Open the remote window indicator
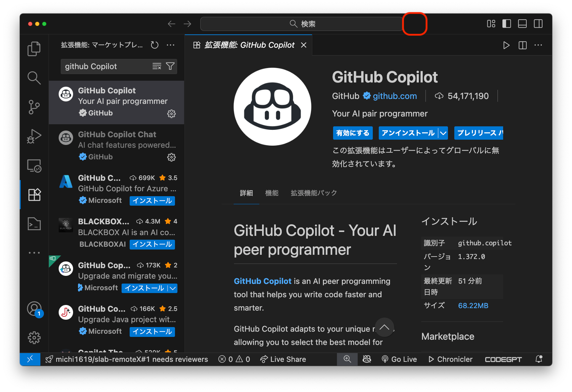Screen dimensions: 572x392 (x=30, y=359)
